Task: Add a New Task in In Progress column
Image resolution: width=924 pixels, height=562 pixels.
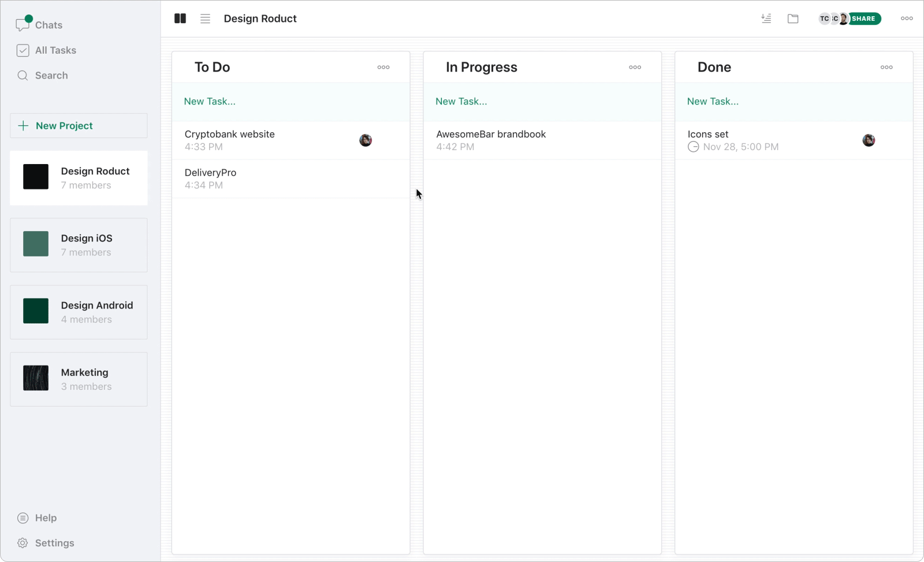Action: (x=542, y=102)
